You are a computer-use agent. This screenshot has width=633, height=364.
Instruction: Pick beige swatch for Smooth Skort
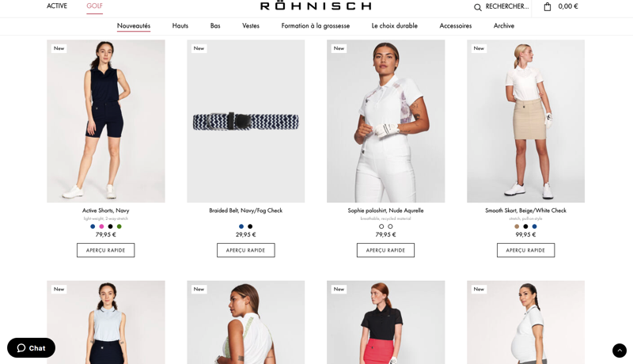(517, 226)
